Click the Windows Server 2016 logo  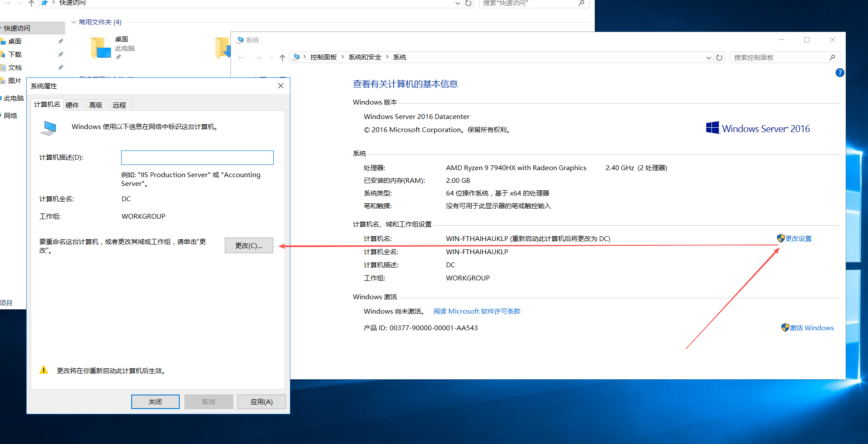758,128
